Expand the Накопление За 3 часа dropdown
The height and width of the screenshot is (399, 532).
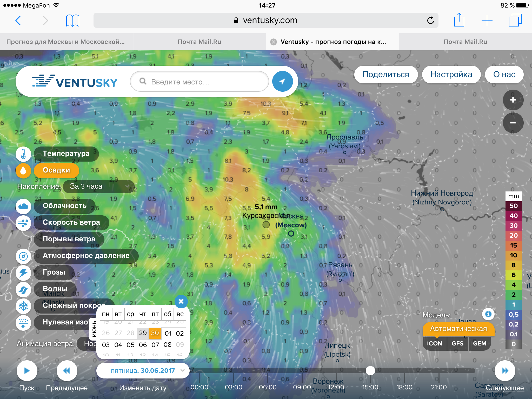[99, 186]
